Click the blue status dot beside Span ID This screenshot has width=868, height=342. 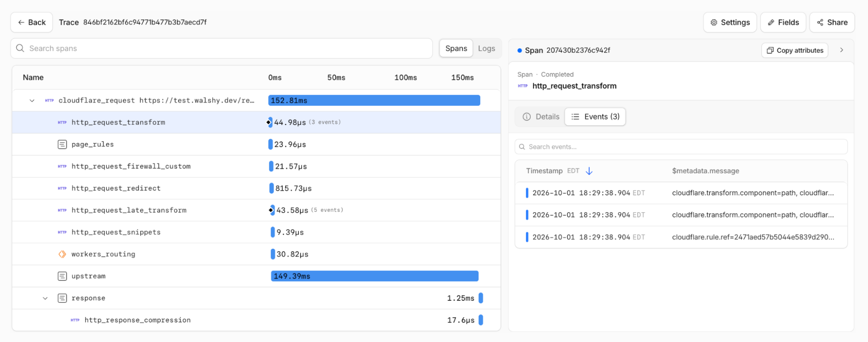[519, 50]
